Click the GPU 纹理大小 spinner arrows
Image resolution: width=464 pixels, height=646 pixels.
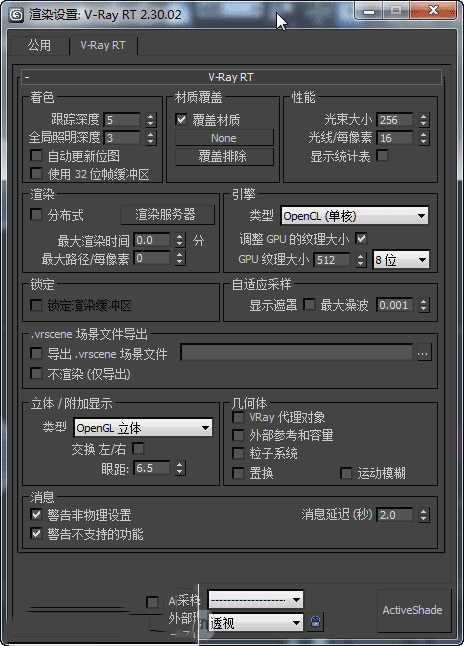pos(361,260)
